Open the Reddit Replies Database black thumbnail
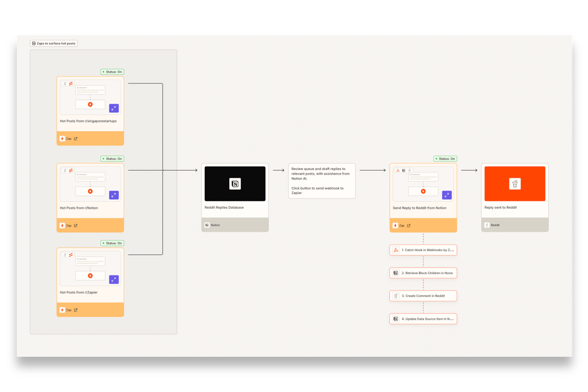This screenshot has width=588, height=392. point(235,184)
